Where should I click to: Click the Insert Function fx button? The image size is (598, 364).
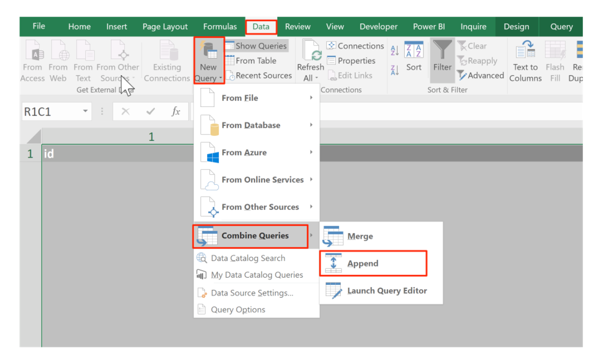pyautogui.click(x=175, y=111)
